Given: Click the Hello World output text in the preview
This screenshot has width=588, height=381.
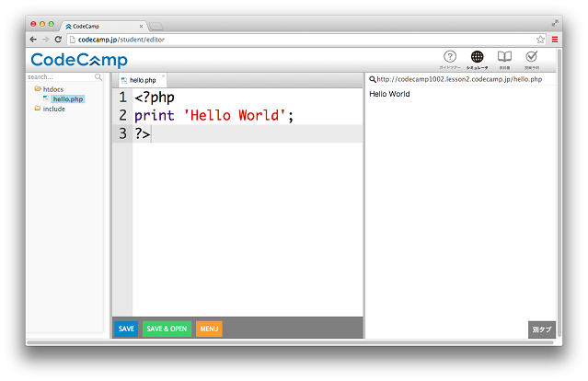Looking at the screenshot, I should 389,94.
